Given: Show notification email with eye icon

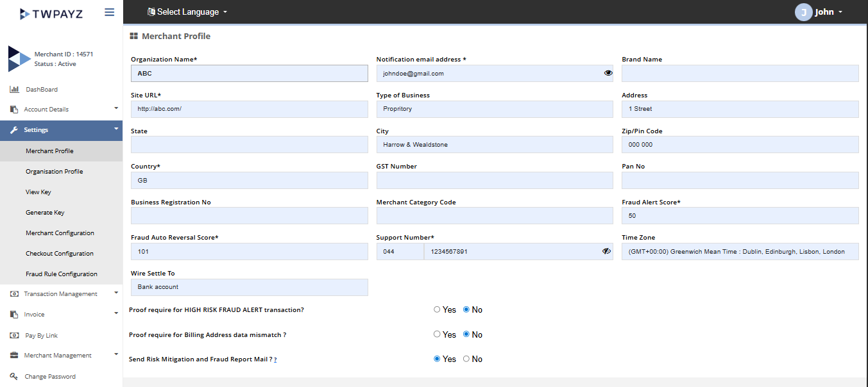Looking at the screenshot, I should click(608, 73).
